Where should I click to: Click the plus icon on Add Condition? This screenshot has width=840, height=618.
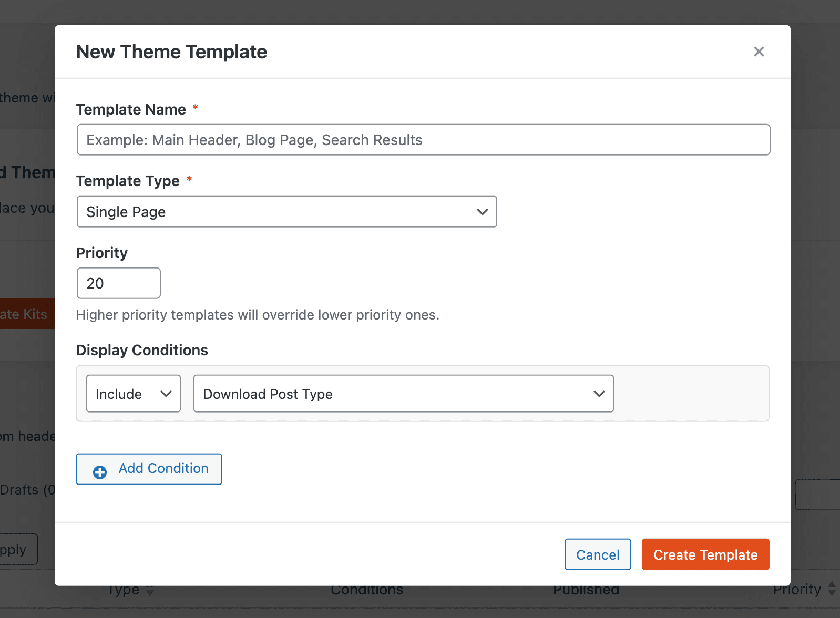coord(100,472)
